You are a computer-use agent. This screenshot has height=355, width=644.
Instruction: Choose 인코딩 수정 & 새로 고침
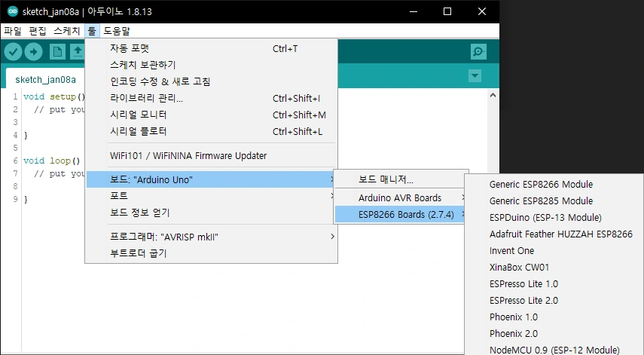212,81
